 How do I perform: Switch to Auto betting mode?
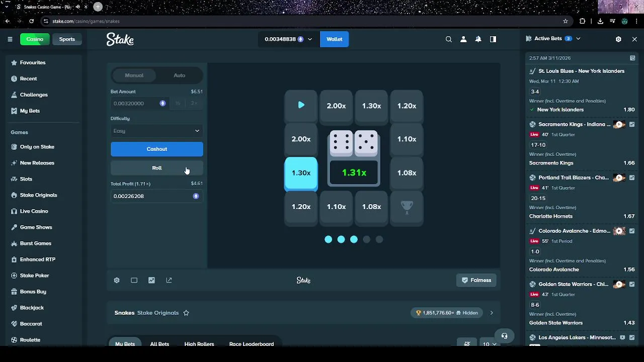180,75
